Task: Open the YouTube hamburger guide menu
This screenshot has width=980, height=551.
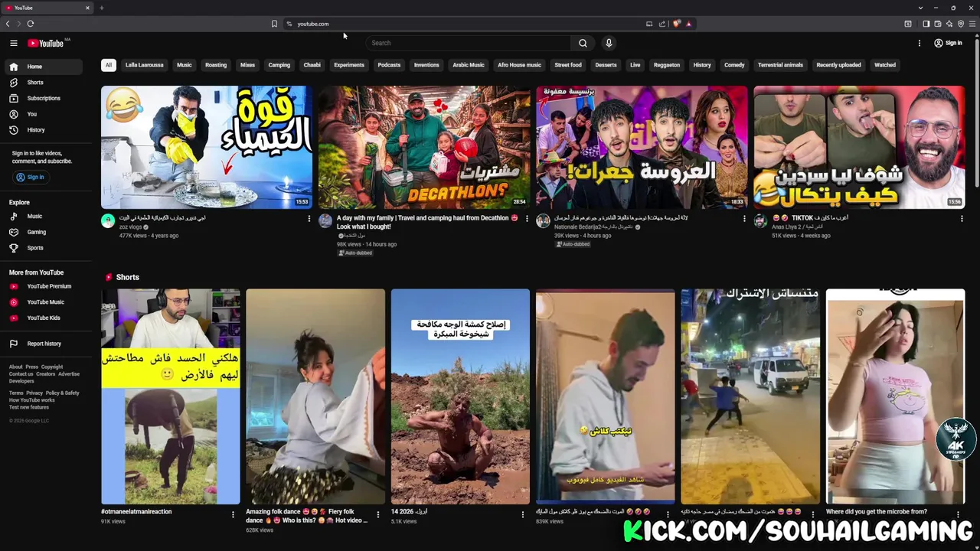Action: (13, 43)
